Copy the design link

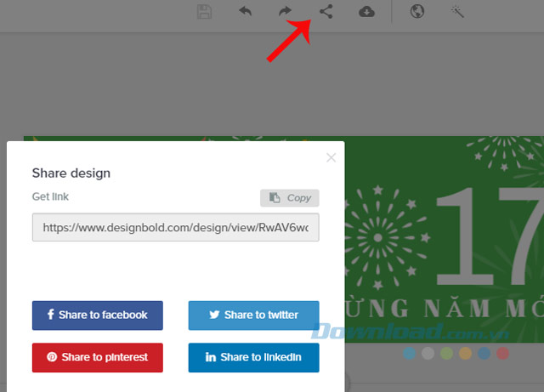pos(290,198)
